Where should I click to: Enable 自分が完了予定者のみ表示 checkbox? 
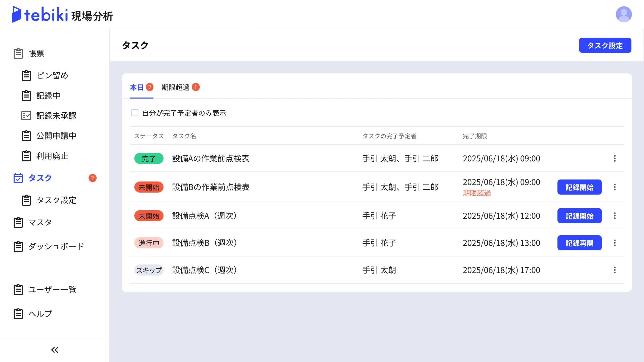coord(135,113)
